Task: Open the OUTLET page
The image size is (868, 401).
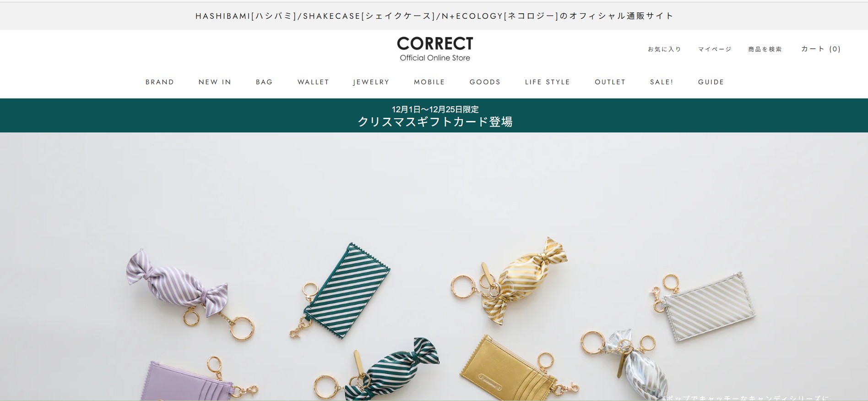Action: 610,82
